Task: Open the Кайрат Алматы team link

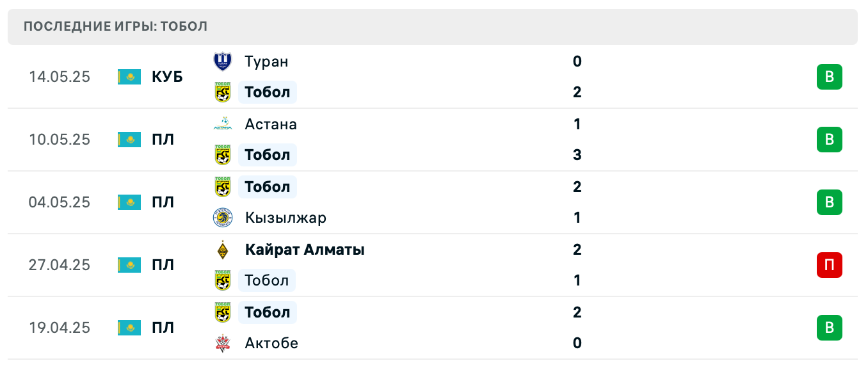Action: click(x=305, y=250)
